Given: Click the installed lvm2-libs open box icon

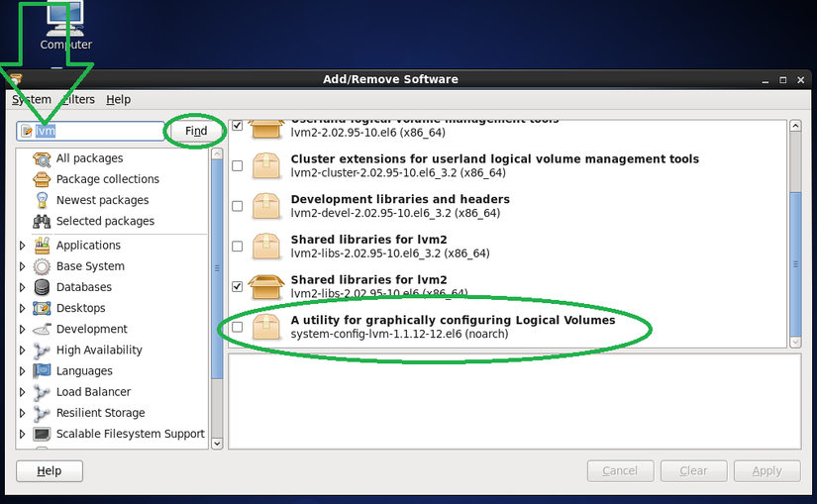Looking at the screenshot, I should pos(265,287).
